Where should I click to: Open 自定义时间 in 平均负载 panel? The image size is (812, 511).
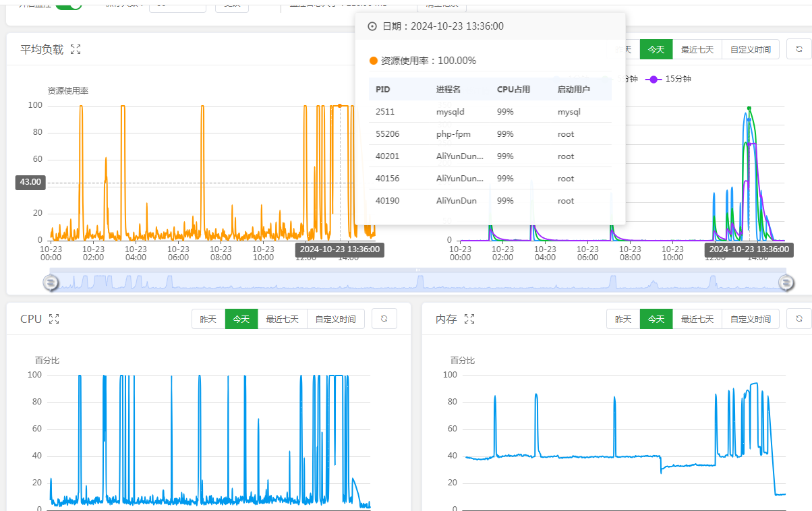tap(751, 49)
